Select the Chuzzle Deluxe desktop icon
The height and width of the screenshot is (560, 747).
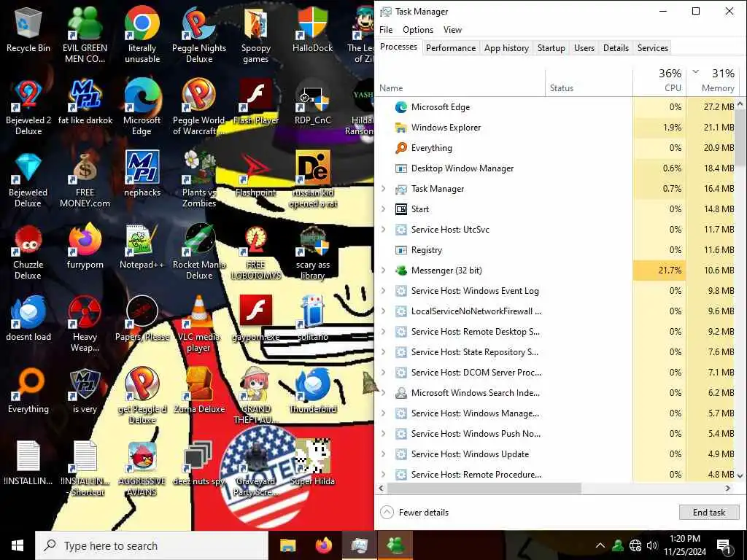pyautogui.click(x=28, y=252)
